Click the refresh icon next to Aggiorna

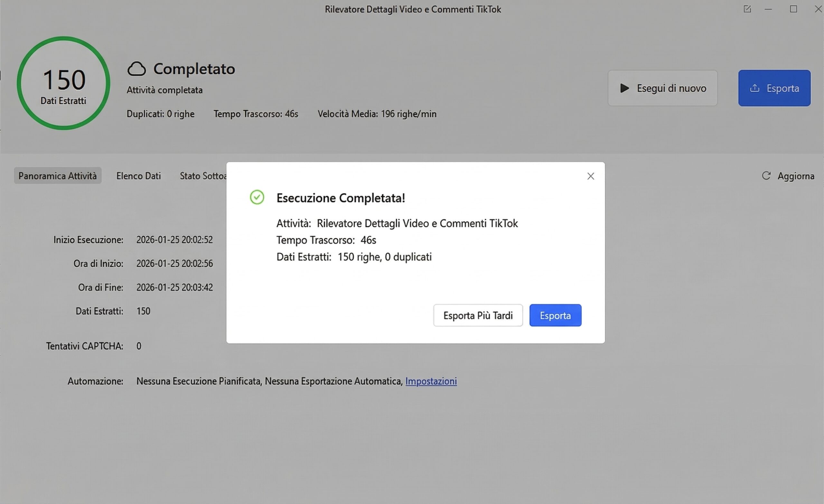pos(766,176)
